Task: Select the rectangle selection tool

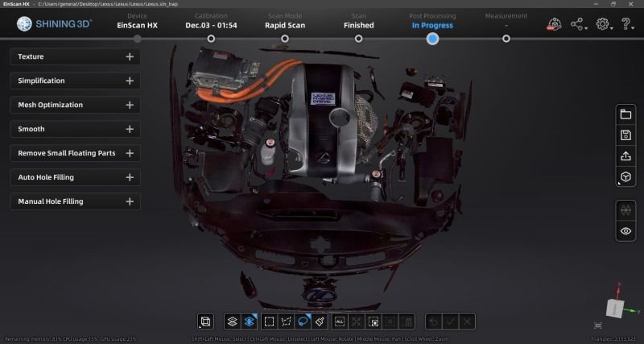Action: 270,321
